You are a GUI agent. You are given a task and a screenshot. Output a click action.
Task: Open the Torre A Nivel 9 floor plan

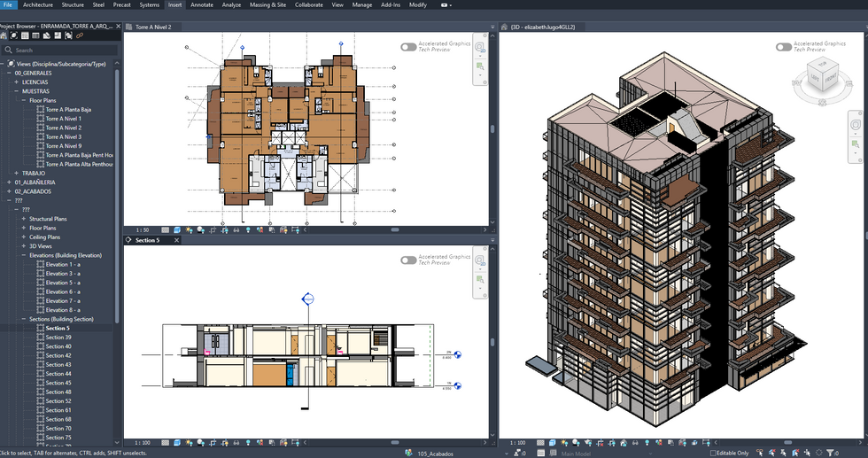[x=63, y=146]
